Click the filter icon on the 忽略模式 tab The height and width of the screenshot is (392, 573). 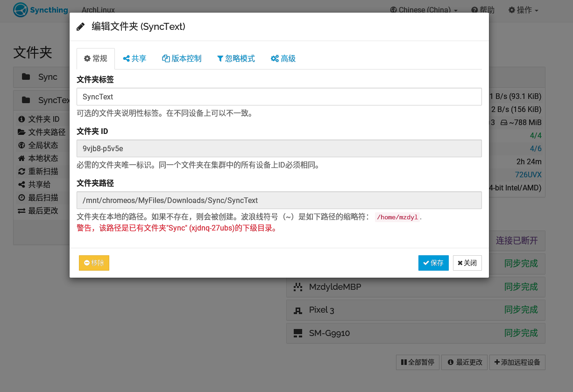coord(220,58)
